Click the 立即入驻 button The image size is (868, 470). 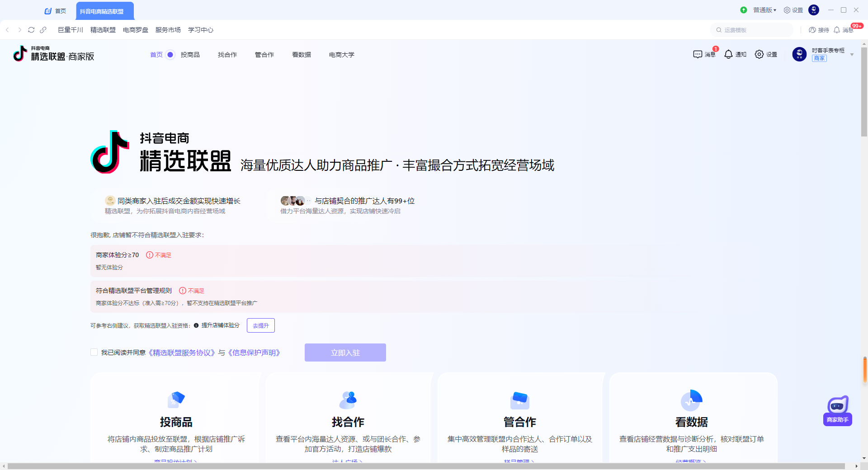coord(345,352)
